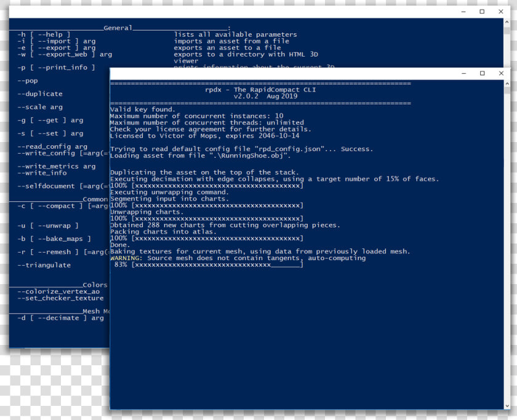517x420 pixels.
Task: Click 'Maximum number of concurrent threads: unlimited'
Action: (207, 122)
